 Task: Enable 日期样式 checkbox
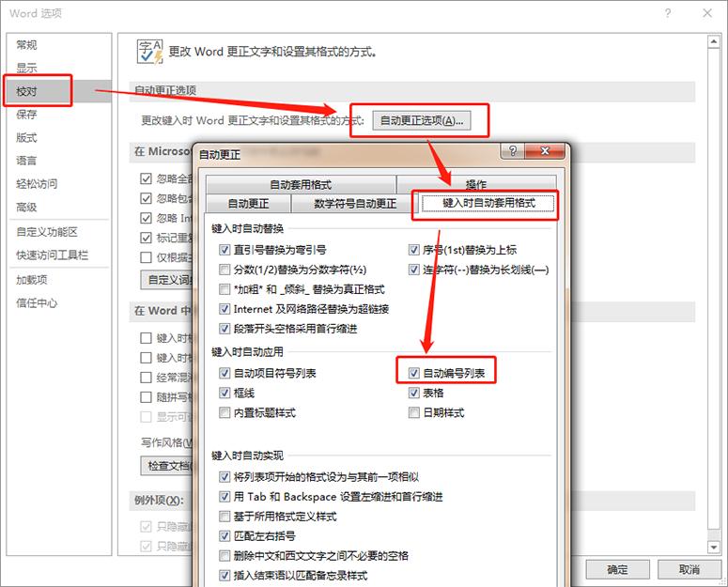tap(414, 412)
